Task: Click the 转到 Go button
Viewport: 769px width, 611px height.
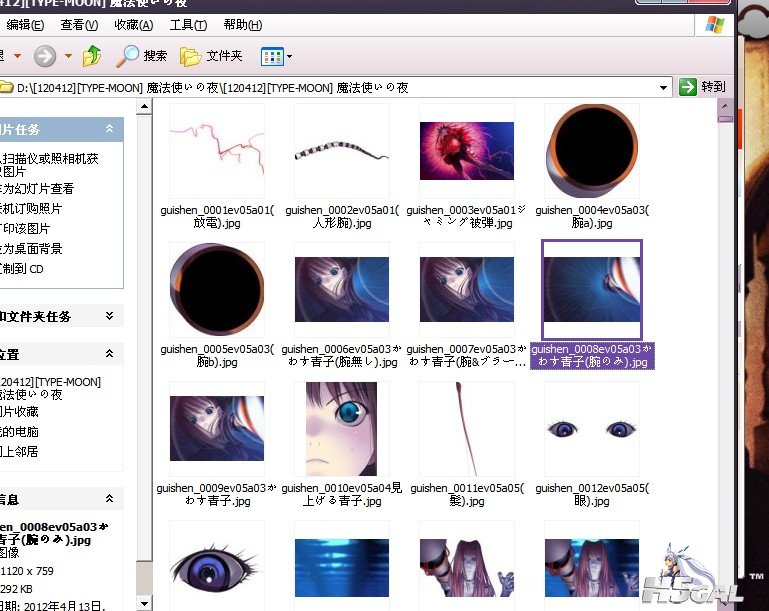Action: click(702, 87)
